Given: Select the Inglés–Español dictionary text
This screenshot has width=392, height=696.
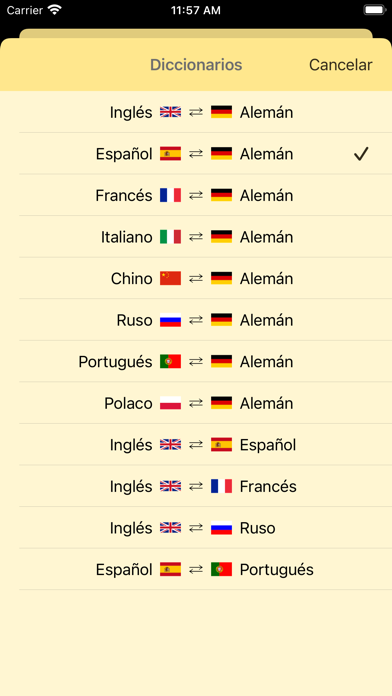Looking at the screenshot, I should (x=203, y=445).
